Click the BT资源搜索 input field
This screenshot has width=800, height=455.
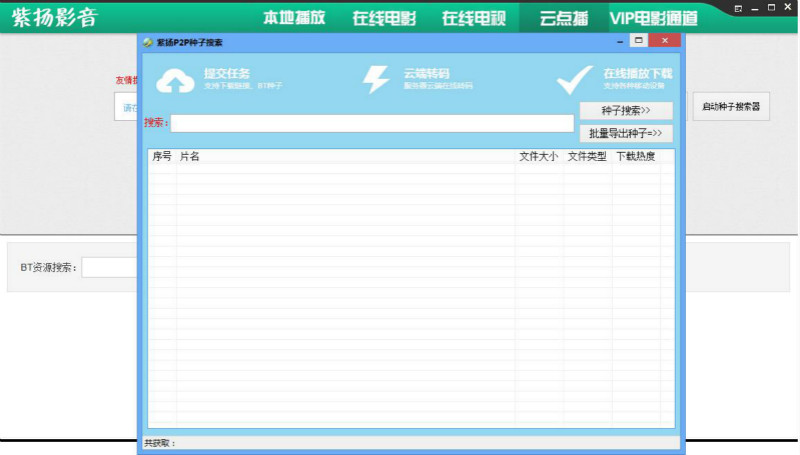pos(109,267)
